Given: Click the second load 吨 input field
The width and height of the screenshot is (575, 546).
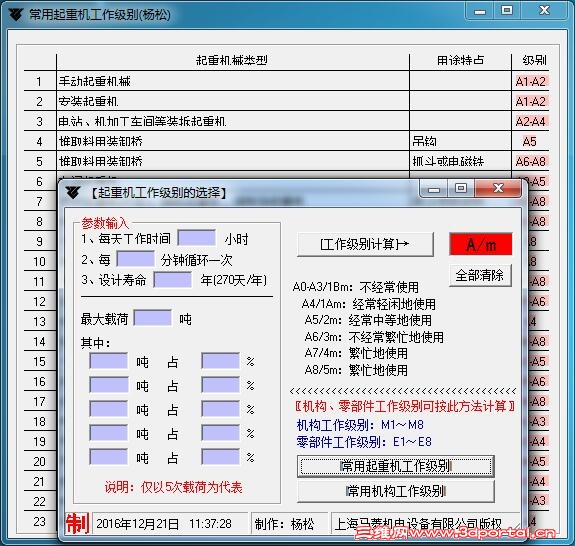Looking at the screenshot, I should (x=109, y=385).
